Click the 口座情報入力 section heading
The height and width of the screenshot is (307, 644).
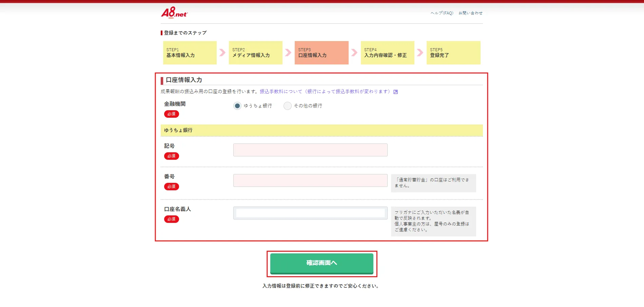(184, 80)
